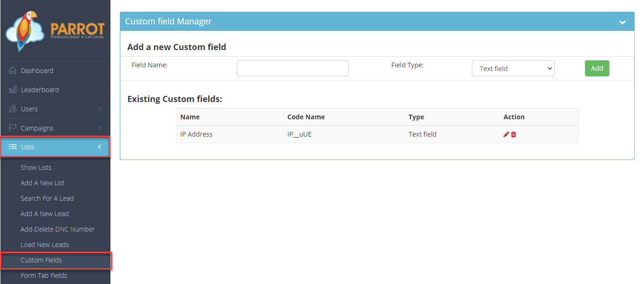
Task: Click the Parrot logo image
Action: [x=55, y=31]
